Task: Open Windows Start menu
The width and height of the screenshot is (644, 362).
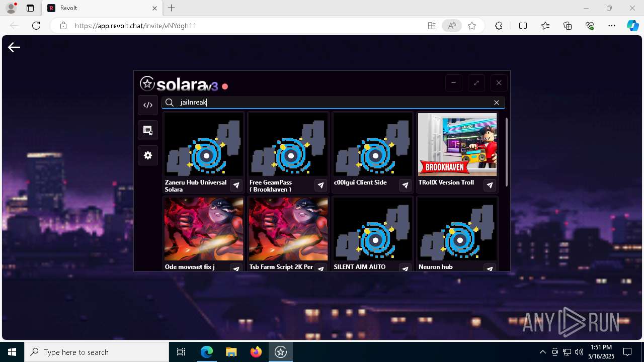Action: click(12, 352)
